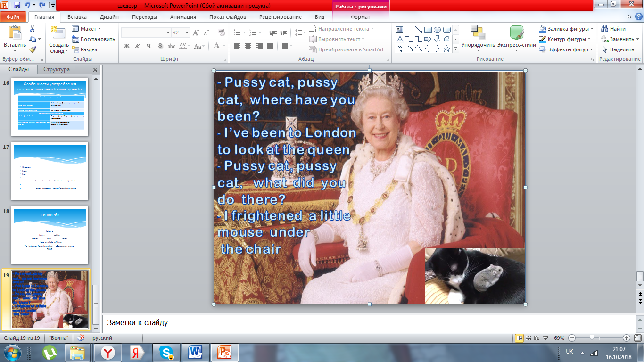Open the Дизайн ribbon tab
The width and height of the screenshot is (644, 362).
[109, 17]
